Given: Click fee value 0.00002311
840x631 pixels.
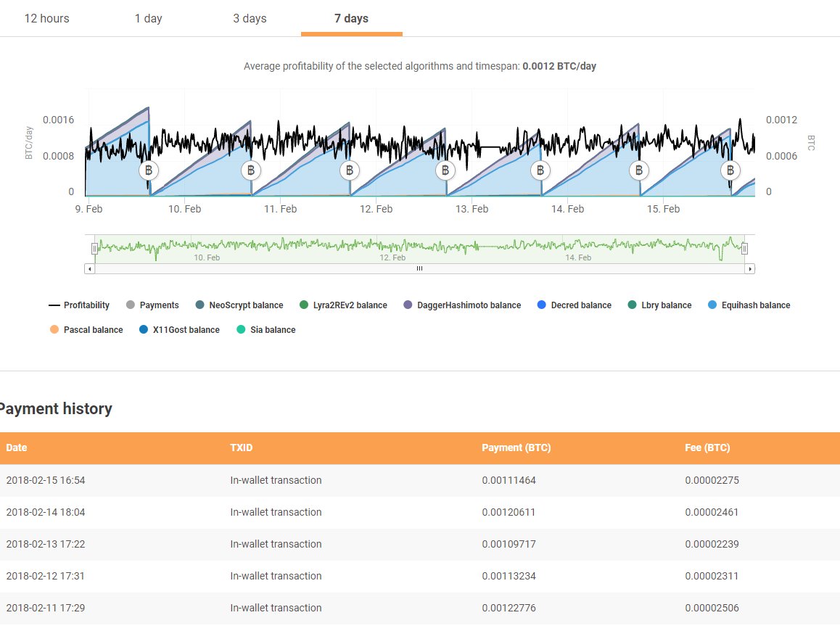Looking at the screenshot, I should point(712,576).
